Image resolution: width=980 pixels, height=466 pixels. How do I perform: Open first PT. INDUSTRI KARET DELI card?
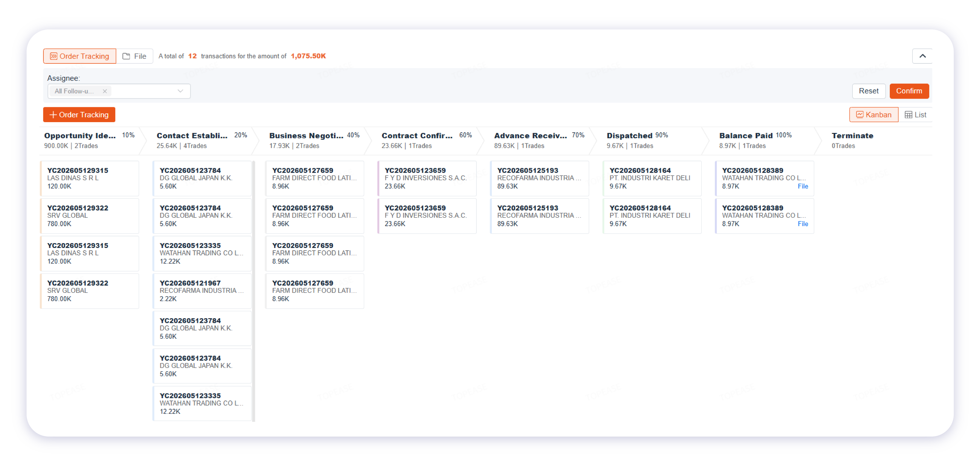[x=652, y=178]
